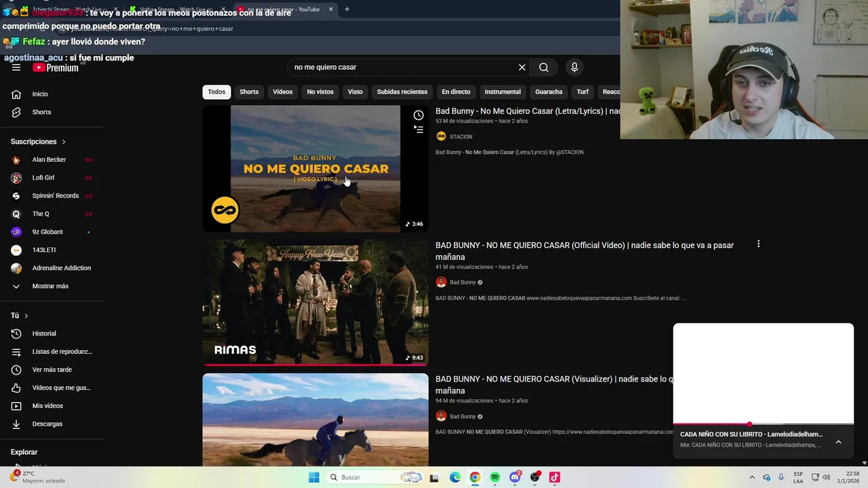The height and width of the screenshot is (488, 868).
Task: Click the Lofi Girl channel avatar in sidebar
Action: [16, 178]
